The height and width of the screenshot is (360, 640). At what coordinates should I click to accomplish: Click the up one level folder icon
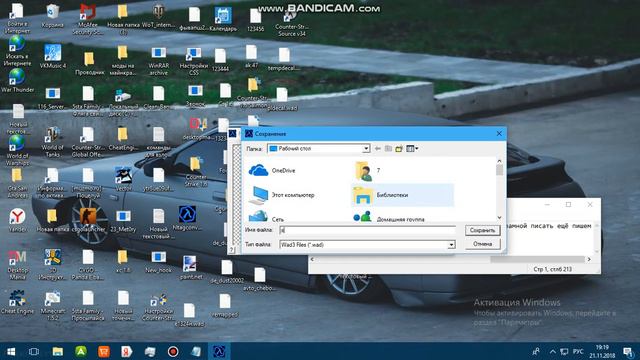pyautogui.click(x=388, y=149)
